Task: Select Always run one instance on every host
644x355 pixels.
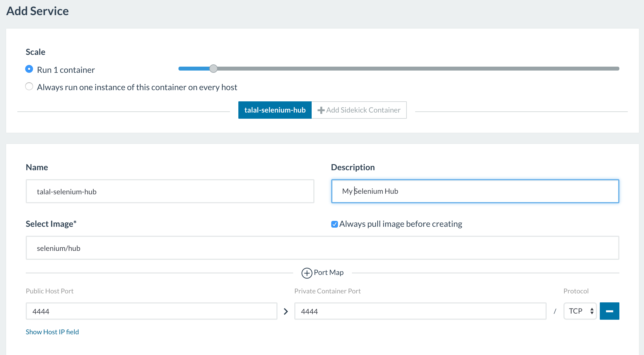Action: [x=29, y=87]
